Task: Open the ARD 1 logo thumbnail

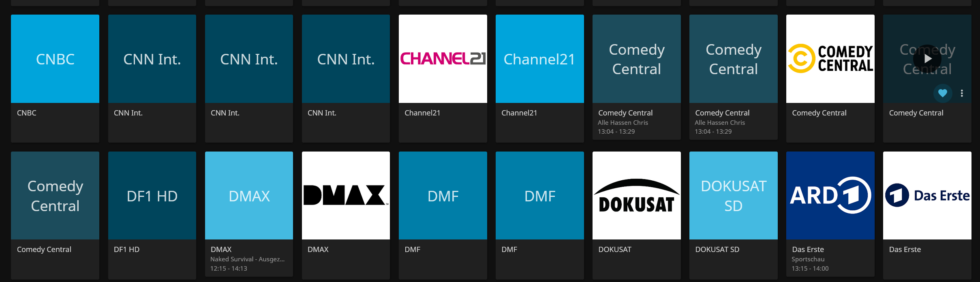Action: 830,195
